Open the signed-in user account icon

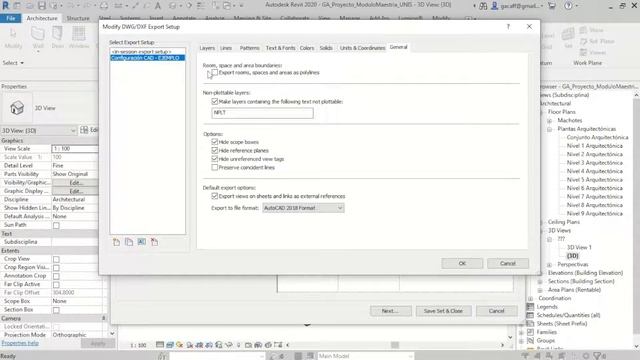(494, 6)
